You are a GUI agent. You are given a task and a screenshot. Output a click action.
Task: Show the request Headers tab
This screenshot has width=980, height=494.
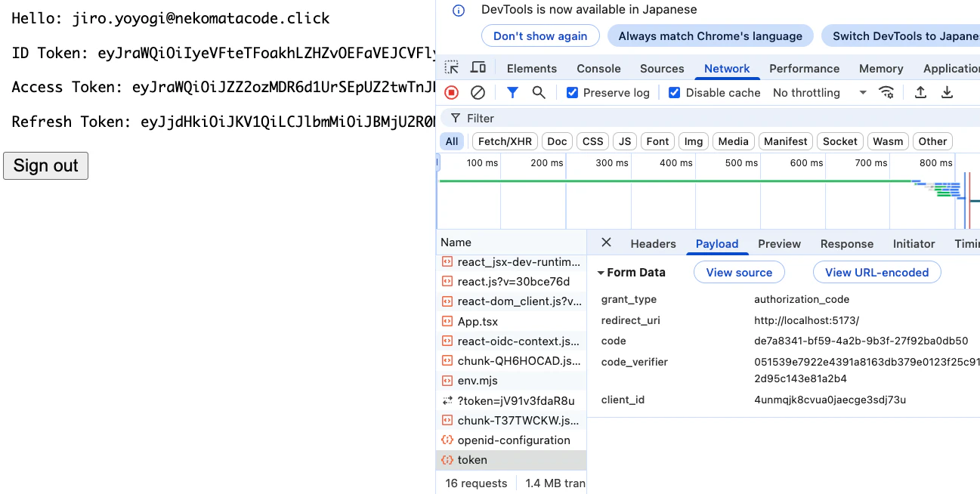(653, 243)
